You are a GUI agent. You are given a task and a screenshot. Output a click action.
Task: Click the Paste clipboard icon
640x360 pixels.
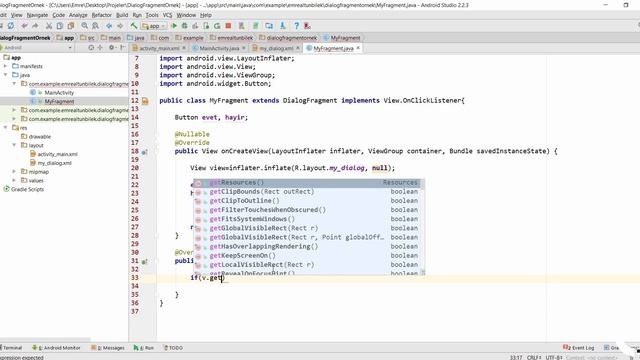[x=71, y=26]
